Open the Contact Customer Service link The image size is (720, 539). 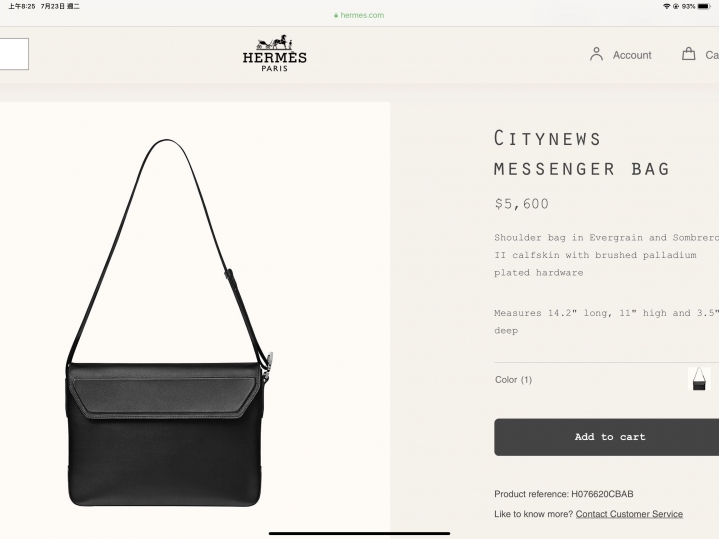[x=629, y=514]
